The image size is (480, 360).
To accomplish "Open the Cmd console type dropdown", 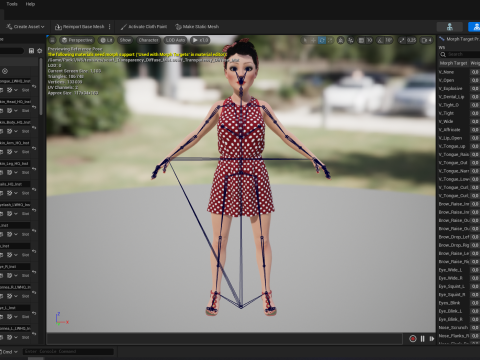I will [x=9, y=352].
